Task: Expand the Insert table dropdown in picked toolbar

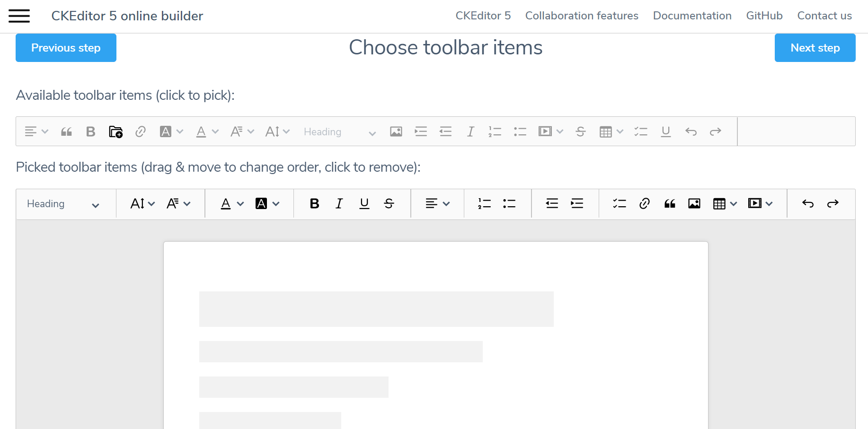Action: click(x=723, y=203)
